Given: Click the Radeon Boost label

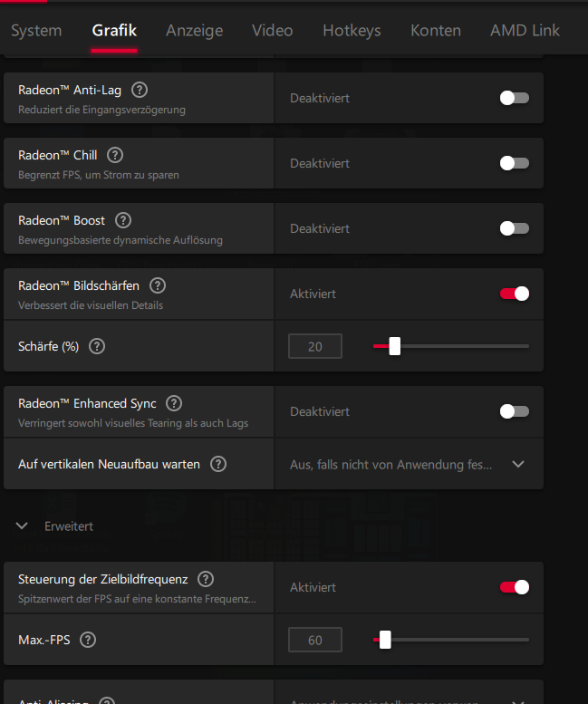Looking at the screenshot, I should [62, 220].
